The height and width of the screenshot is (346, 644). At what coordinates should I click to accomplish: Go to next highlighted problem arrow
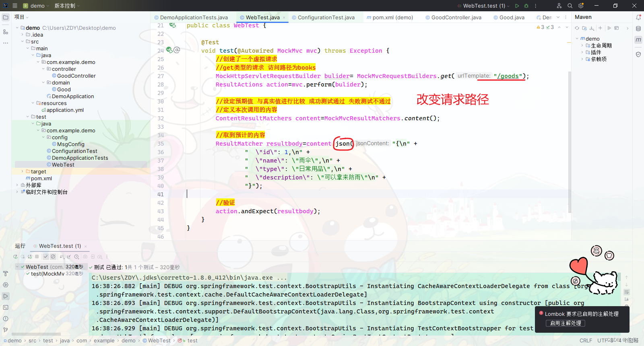[x=567, y=27]
